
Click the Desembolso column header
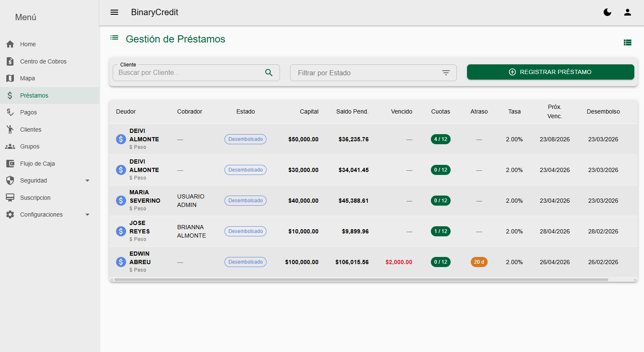pyautogui.click(x=603, y=111)
